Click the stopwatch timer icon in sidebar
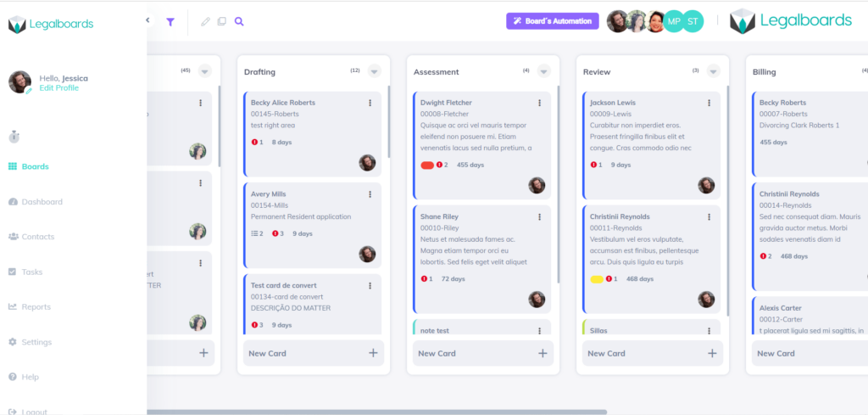Screen dimensions: 868x415 14,136
